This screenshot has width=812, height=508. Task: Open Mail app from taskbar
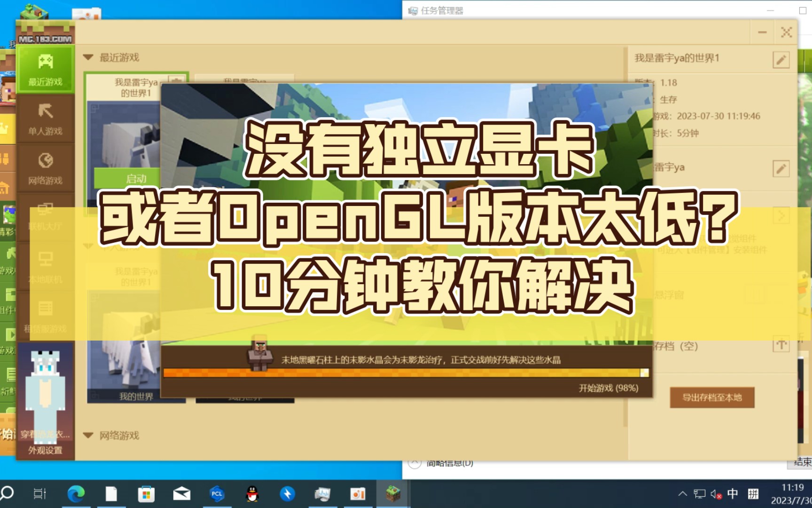click(182, 494)
